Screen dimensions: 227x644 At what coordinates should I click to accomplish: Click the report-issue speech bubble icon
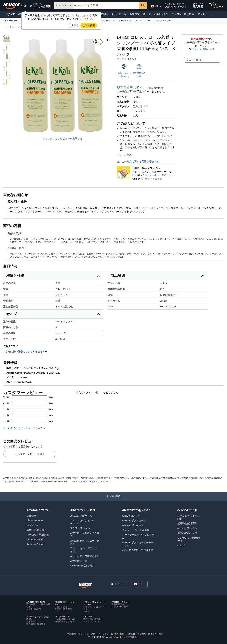[x=119, y=162]
